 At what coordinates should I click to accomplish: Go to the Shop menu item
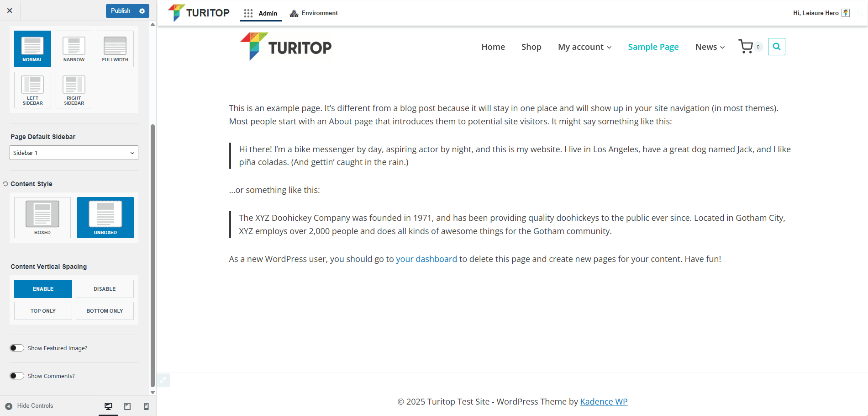click(x=531, y=47)
